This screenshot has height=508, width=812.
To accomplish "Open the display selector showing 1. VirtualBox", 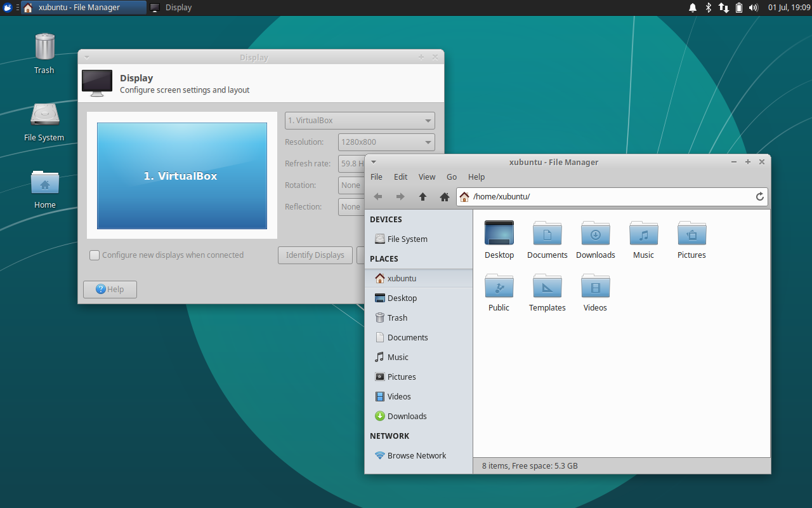I will (359, 120).
